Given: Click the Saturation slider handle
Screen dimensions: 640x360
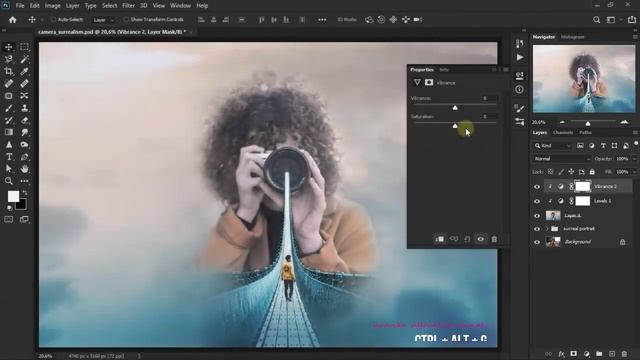Looking at the screenshot, I should pyautogui.click(x=455, y=126).
